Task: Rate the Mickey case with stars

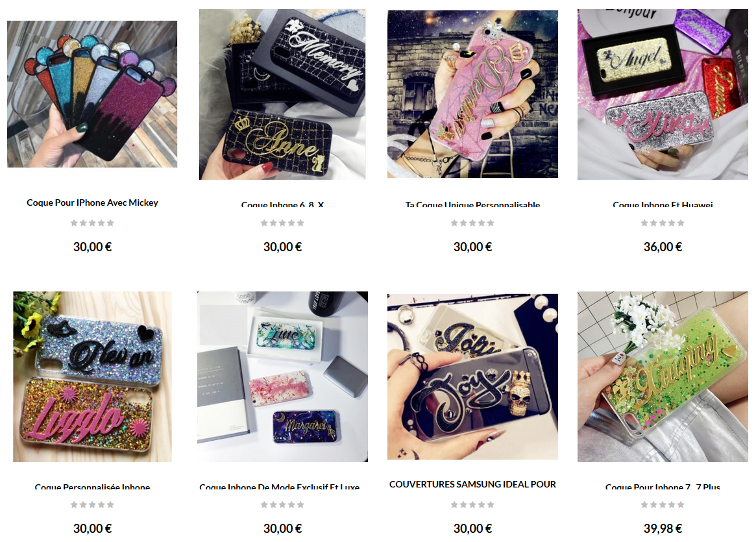Action: point(92,223)
